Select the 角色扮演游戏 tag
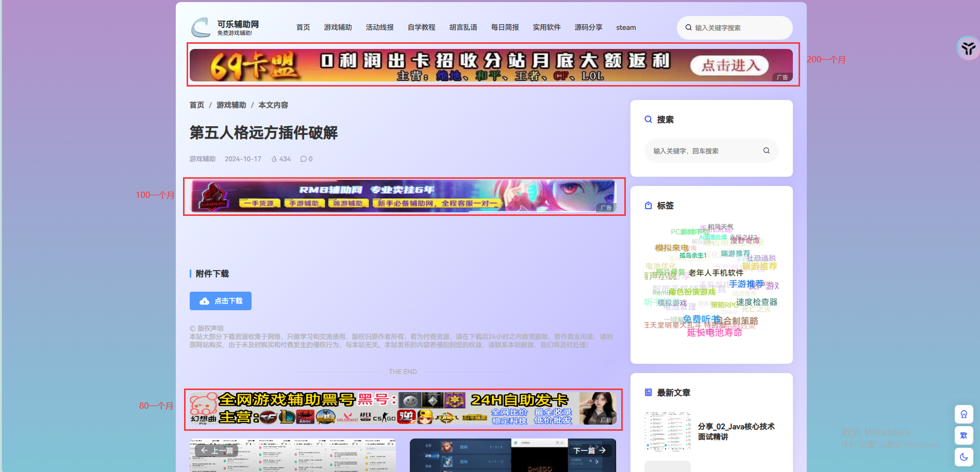980x472 pixels. click(692, 292)
